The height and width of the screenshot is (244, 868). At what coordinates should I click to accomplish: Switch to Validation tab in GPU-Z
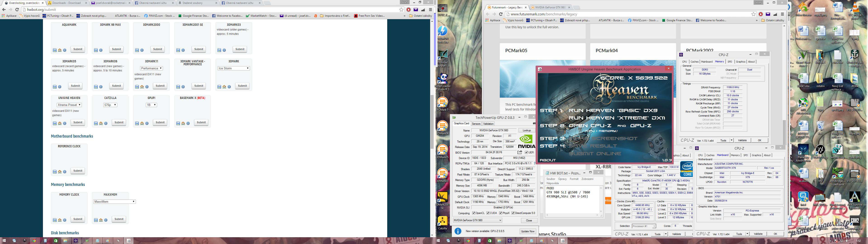tap(488, 124)
